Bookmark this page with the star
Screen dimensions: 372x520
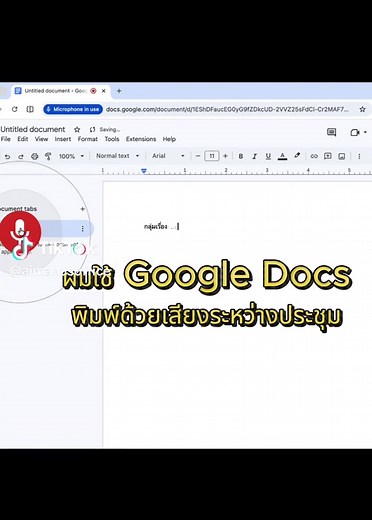pyautogui.click(x=362, y=109)
